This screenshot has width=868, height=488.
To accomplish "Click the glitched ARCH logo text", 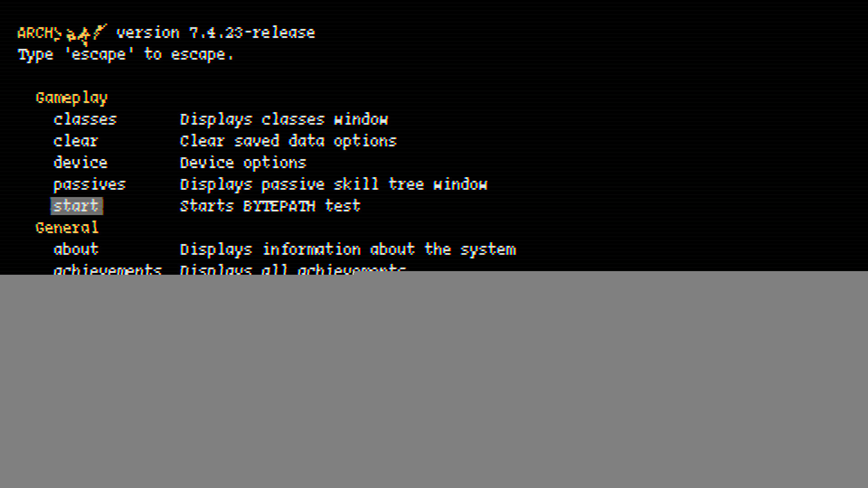I will tap(62, 33).
